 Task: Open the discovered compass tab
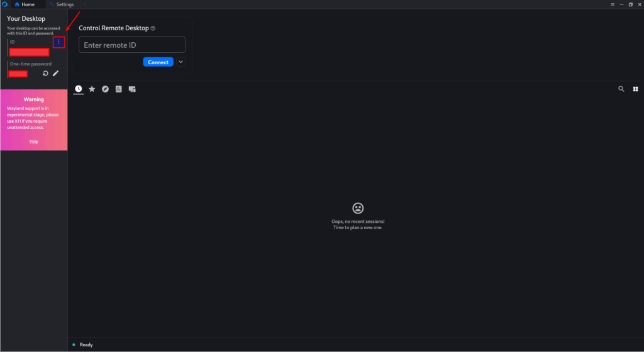click(x=105, y=89)
